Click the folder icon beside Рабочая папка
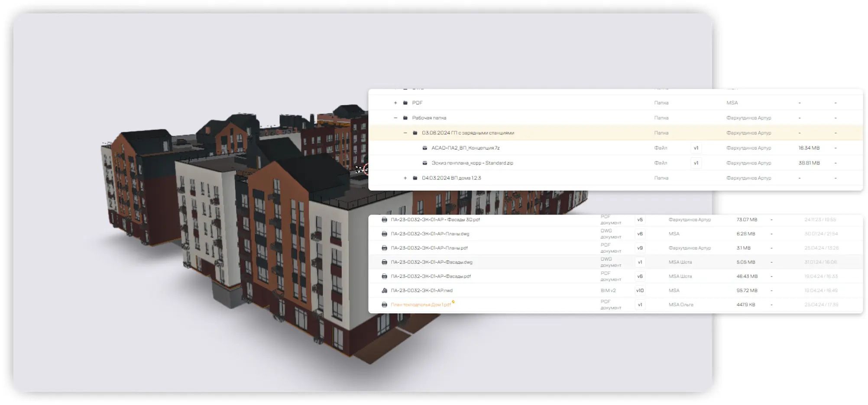This screenshot has height=405, width=868. [405, 118]
